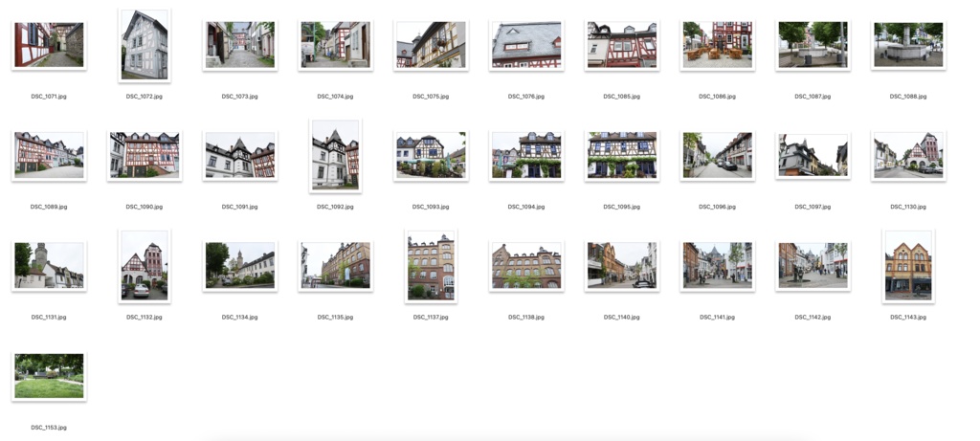Click the label DSC_1086.jpg
This screenshot has width=980, height=441.
[718, 97]
